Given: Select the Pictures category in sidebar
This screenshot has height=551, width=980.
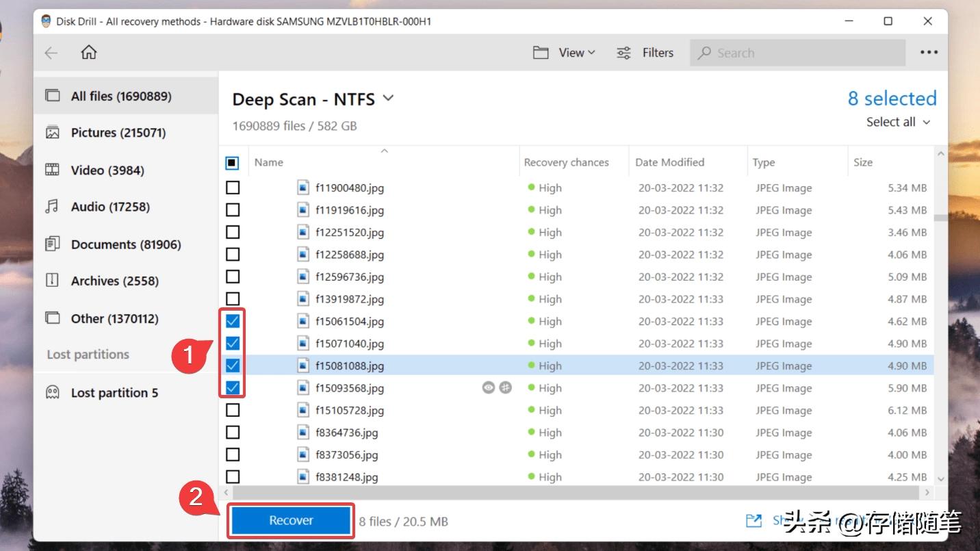Looking at the screenshot, I should pyautogui.click(x=118, y=133).
